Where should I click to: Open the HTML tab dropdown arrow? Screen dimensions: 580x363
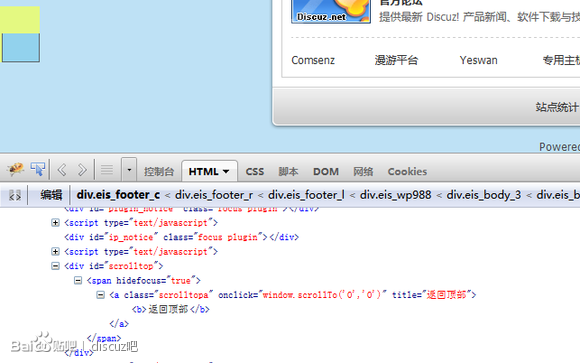pyautogui.click(x=226, y=172)
